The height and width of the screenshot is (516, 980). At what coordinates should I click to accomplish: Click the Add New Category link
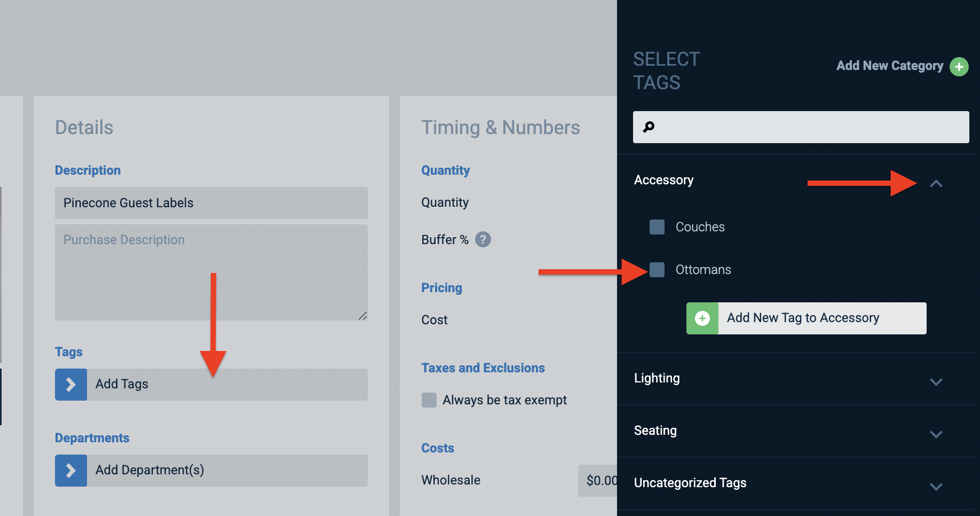click(890, 66)
